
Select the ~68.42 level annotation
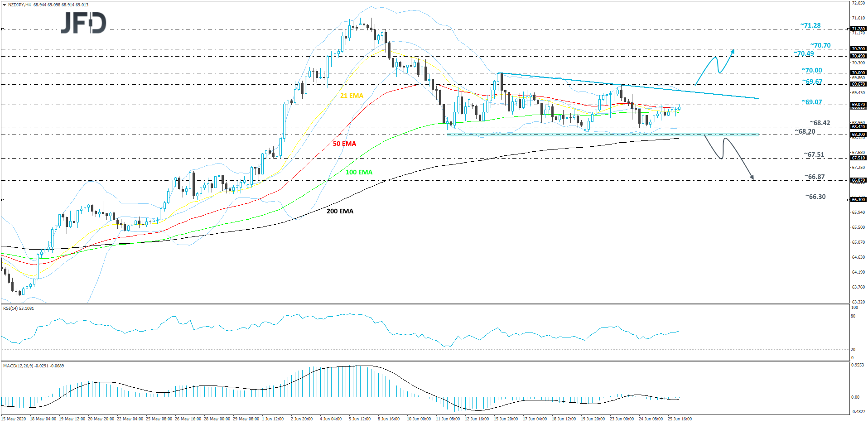[820, 123]
